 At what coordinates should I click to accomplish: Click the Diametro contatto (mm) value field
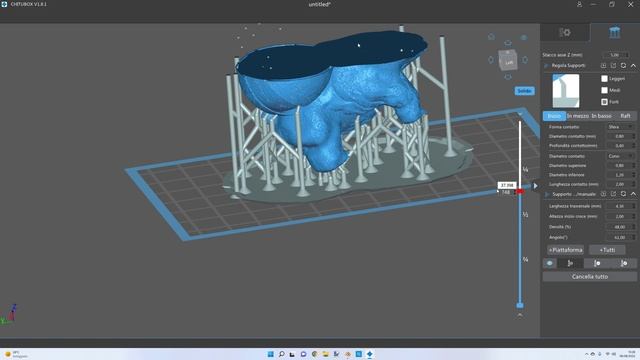tap(620, 136)
